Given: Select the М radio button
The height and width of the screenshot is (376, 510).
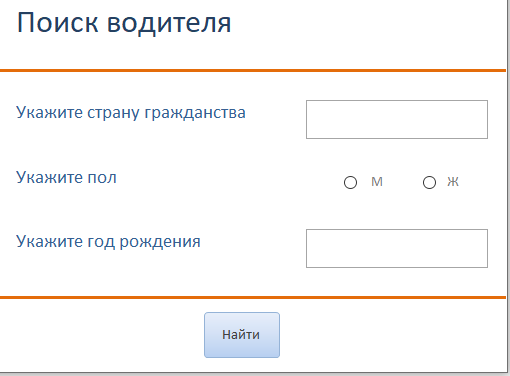Looking at the screenshot, I should (350, 182).
